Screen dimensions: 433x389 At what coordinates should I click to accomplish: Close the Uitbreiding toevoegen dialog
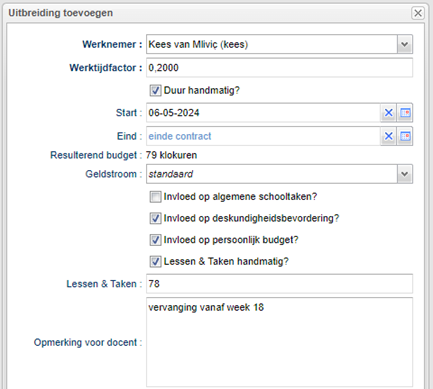[418, 13]
